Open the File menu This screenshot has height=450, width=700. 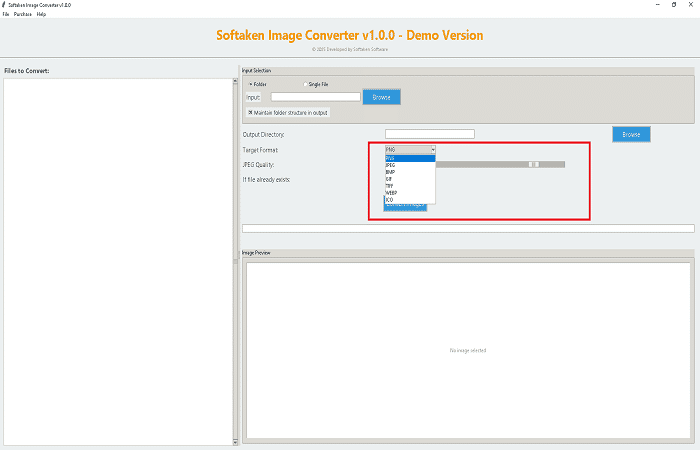pos(6,14)
